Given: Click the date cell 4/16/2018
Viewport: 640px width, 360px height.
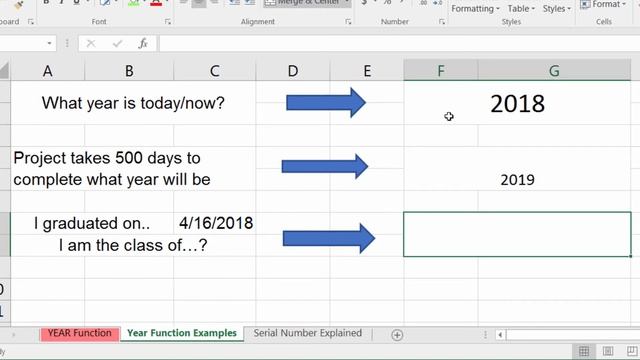Looking at the screenshot, I should 215,223.
